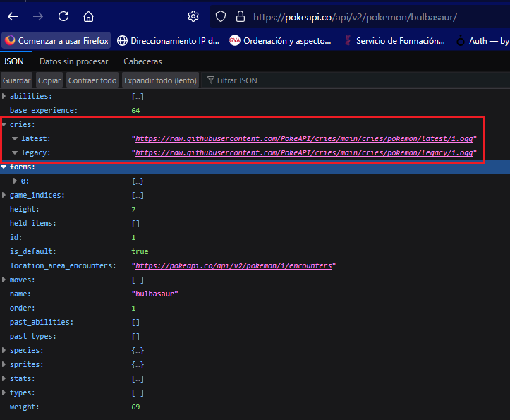View site security padlock info
Image resolution: width=510 pixels, height=420 pixels.
pos(241,16)
